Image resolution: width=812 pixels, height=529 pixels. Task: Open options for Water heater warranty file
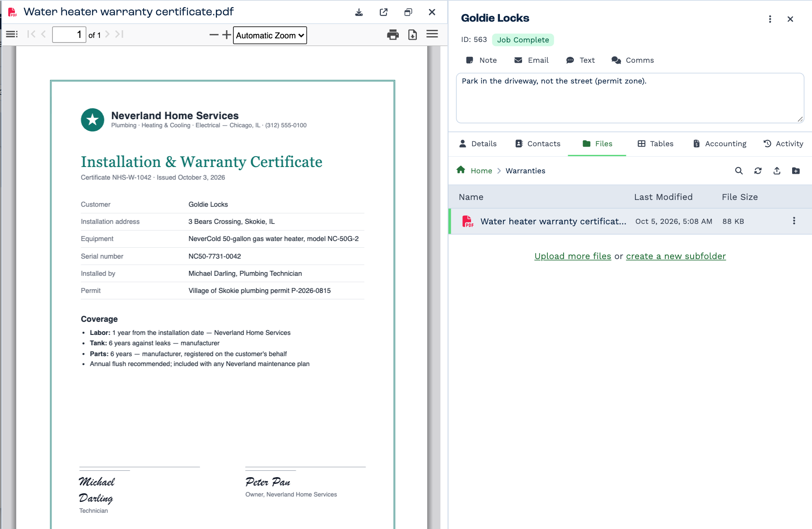pyautogui.click(x=794, y=221)
